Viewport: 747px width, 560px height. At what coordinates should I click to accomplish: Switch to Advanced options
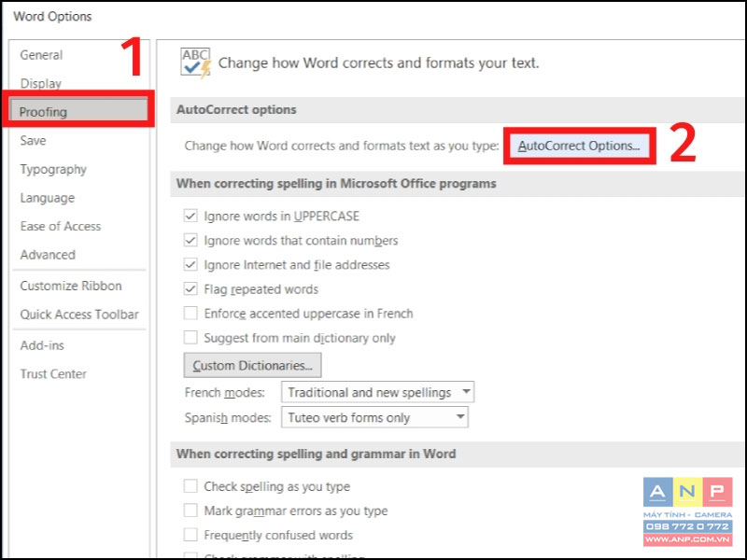[48, 255]
